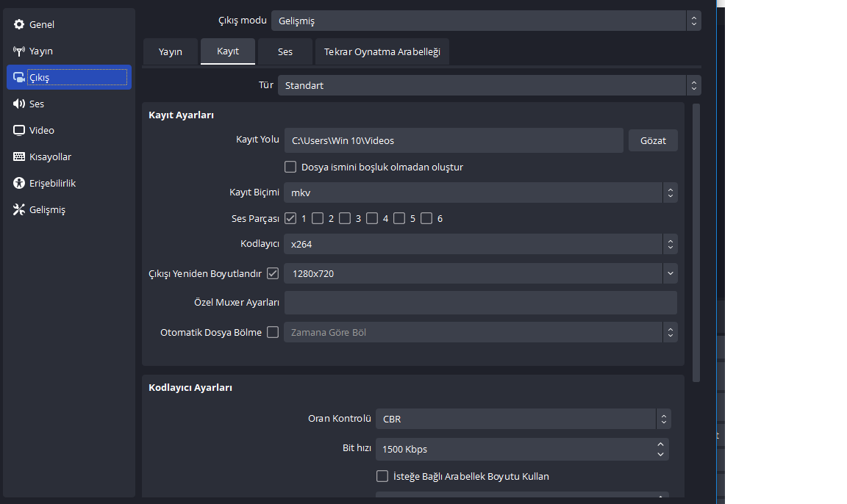Screen dimensions: 847x504
Task: Open Gelişmiş via tools icon
Action: [x=19, y=209]
